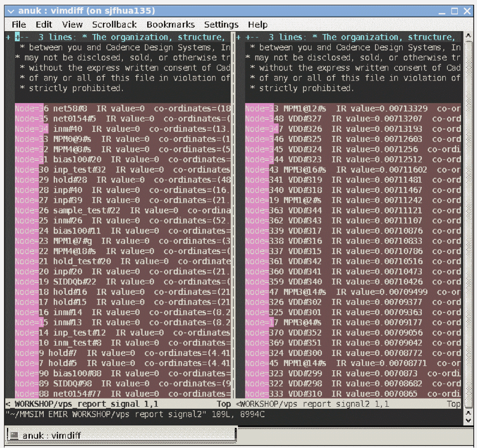Click the terminal scrollbar up arrow at top

pyautogui.click(x=468, y=35)
